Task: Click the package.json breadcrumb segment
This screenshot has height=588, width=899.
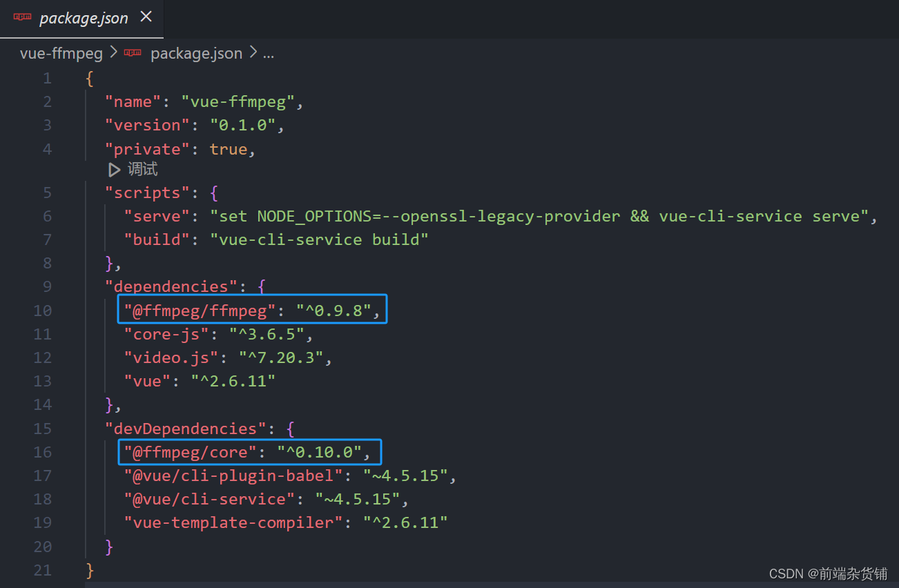Action: pos(196,53)
